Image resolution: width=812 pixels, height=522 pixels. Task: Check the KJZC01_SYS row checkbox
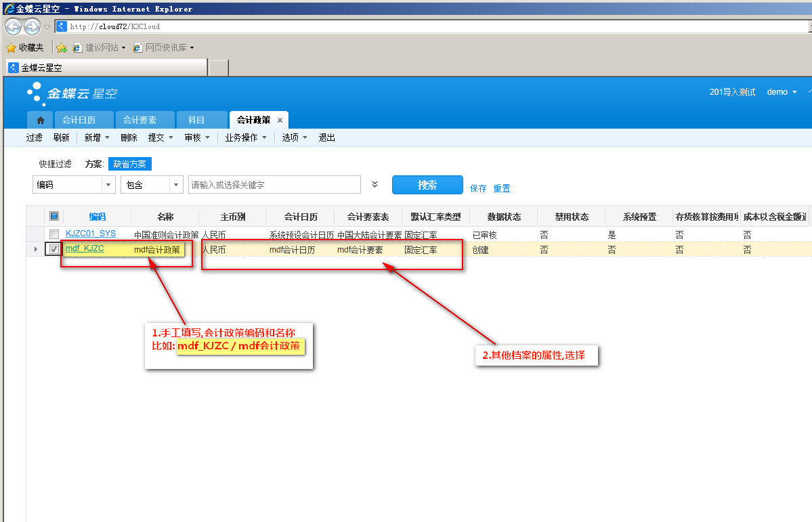pos(54,234)
